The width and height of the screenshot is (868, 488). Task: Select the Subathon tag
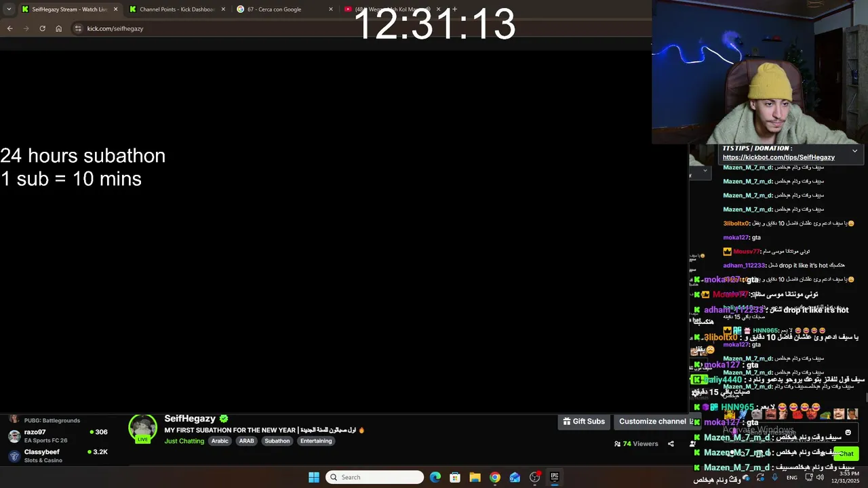(x=277, y=441)
